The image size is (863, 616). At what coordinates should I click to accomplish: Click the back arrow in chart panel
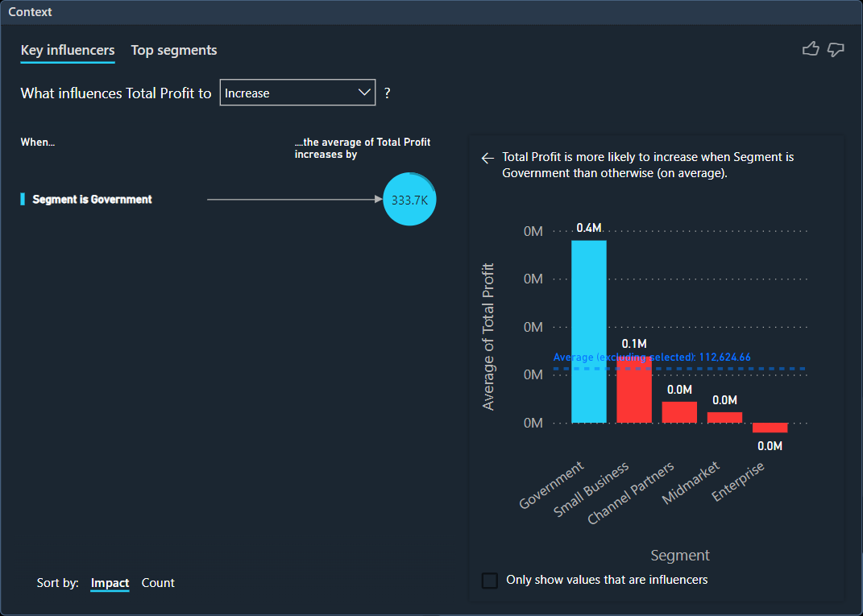487,159
